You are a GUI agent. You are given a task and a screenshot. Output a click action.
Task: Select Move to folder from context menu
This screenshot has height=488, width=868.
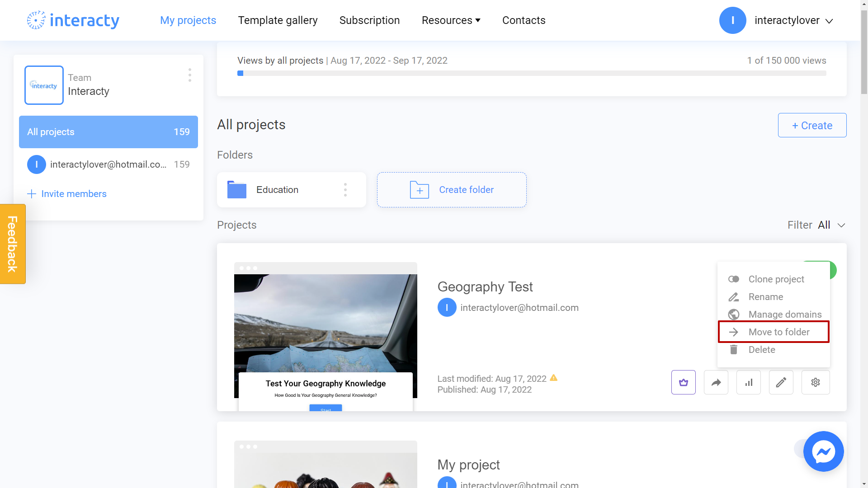tap(779, 332)
